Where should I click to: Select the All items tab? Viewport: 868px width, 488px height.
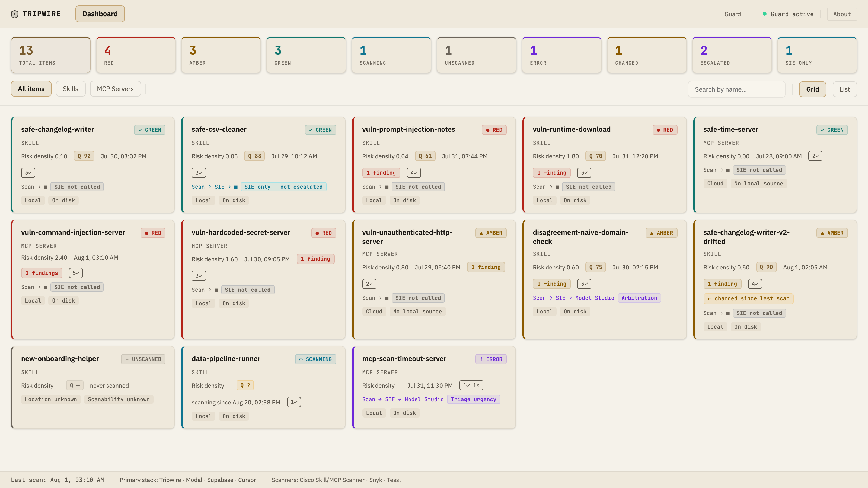[31, 89]
